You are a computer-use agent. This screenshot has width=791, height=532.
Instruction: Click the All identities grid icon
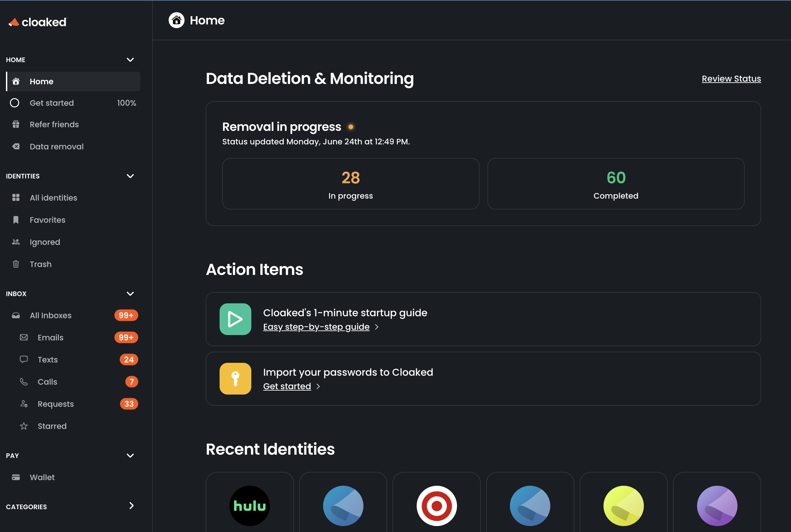tap(16, 198)
